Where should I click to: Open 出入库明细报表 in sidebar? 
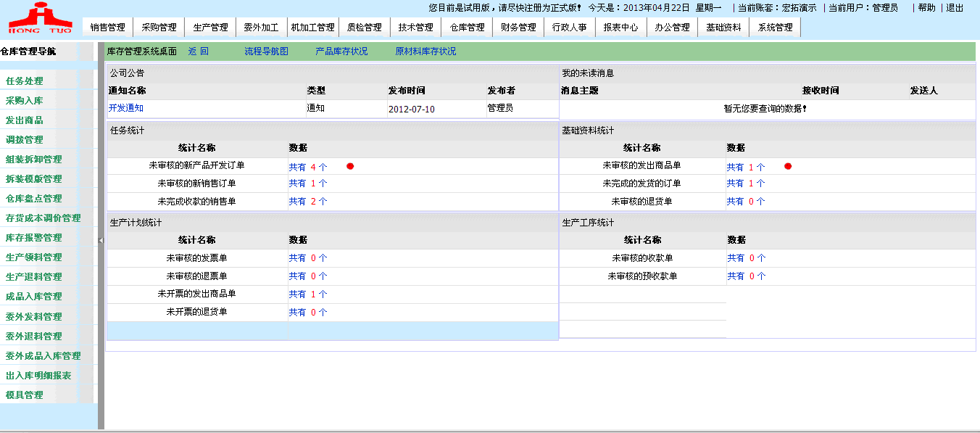tap(38, 375)
